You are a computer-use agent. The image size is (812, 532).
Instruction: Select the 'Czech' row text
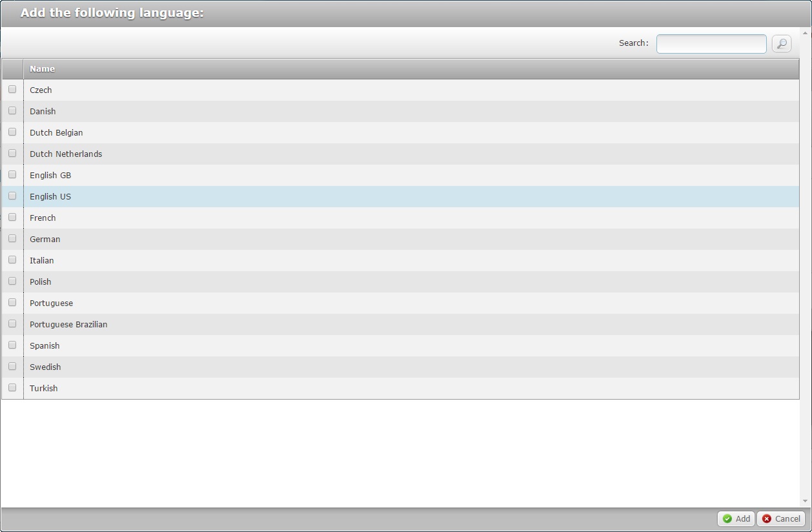tap(41, 90)
